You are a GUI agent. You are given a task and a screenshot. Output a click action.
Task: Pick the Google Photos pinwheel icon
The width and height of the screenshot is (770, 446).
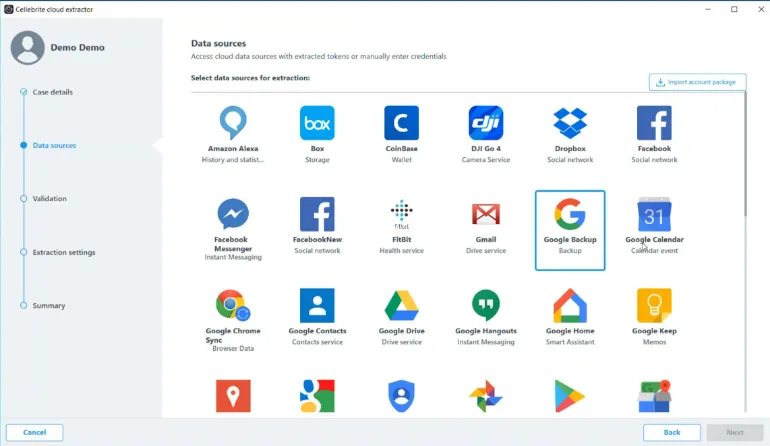[486, 396]
